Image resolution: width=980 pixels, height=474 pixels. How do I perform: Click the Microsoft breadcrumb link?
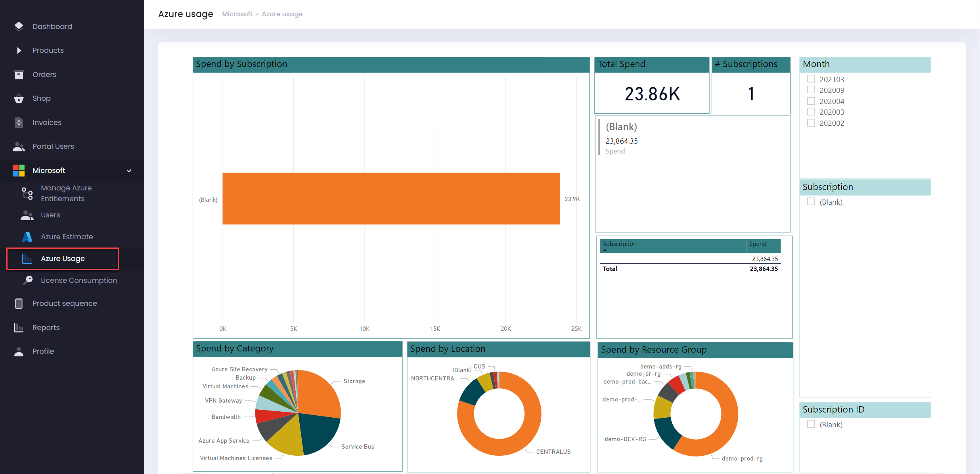237,14
